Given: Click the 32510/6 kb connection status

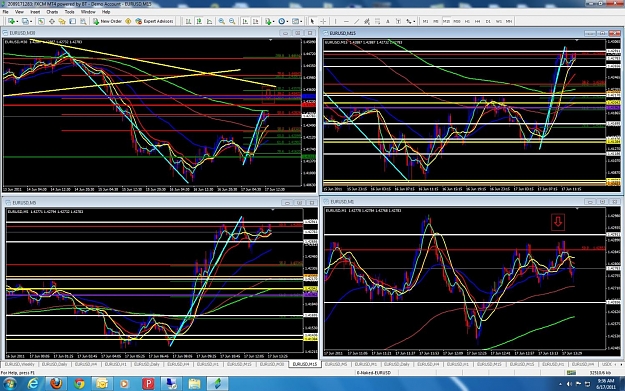Looking at the screenshot, I should click(x=600, y=373).
